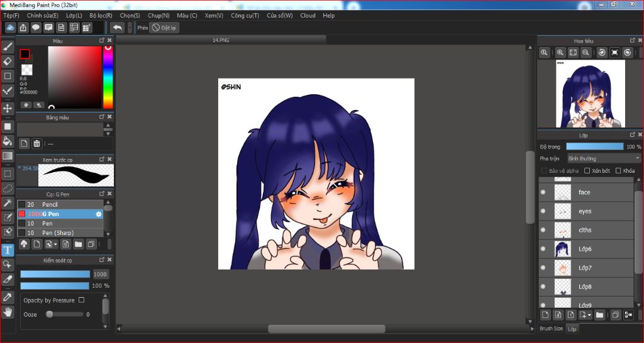
Task: Zoom out using the navigator minus magnifier
Action: (x=586, y=53)
